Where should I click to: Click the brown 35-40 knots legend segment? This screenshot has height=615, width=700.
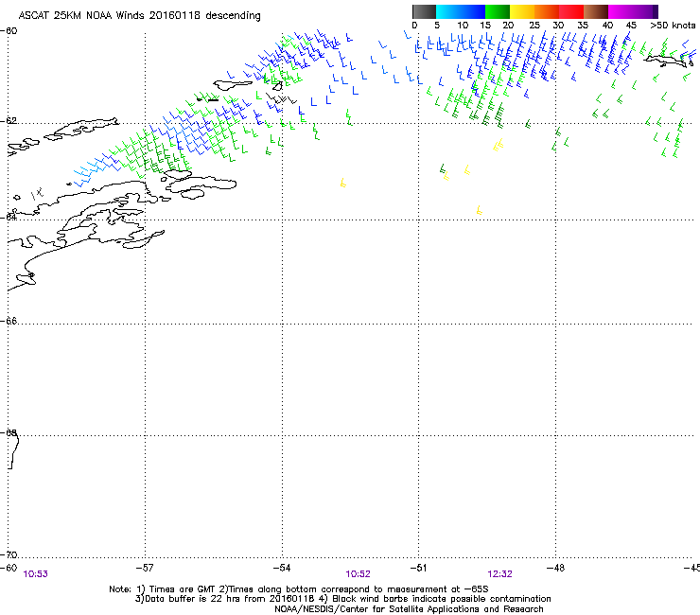tap(596, 11)
